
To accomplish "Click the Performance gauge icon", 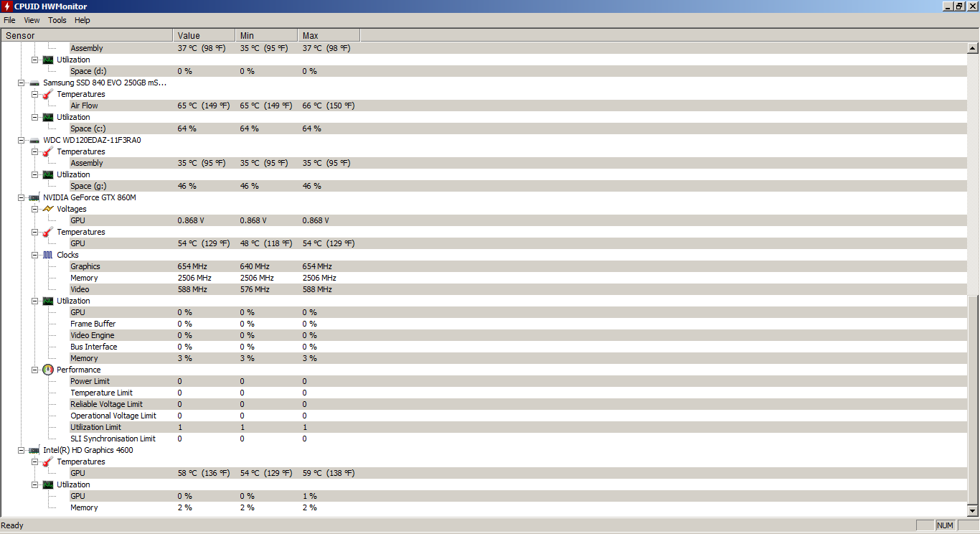I will pyautogui.click(x=48, y=370).
